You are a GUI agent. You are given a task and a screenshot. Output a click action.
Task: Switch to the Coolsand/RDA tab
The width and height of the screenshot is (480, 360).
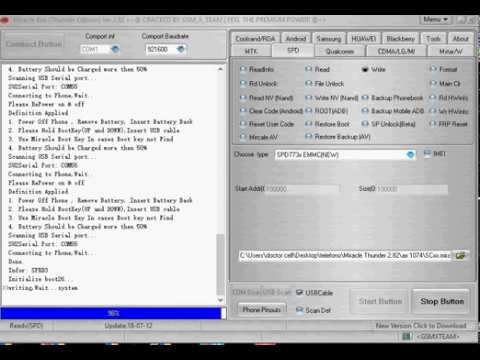coord(255,39)
